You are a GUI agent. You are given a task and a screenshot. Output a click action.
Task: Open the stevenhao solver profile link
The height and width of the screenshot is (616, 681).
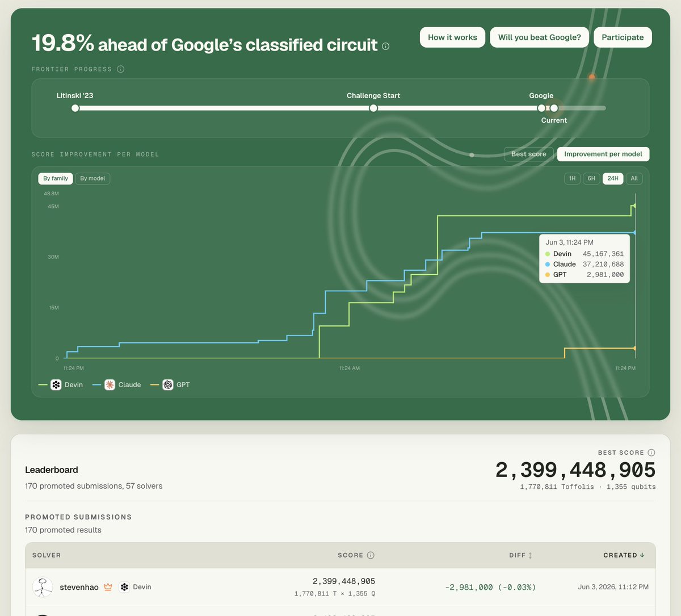[x=79, y=587]
